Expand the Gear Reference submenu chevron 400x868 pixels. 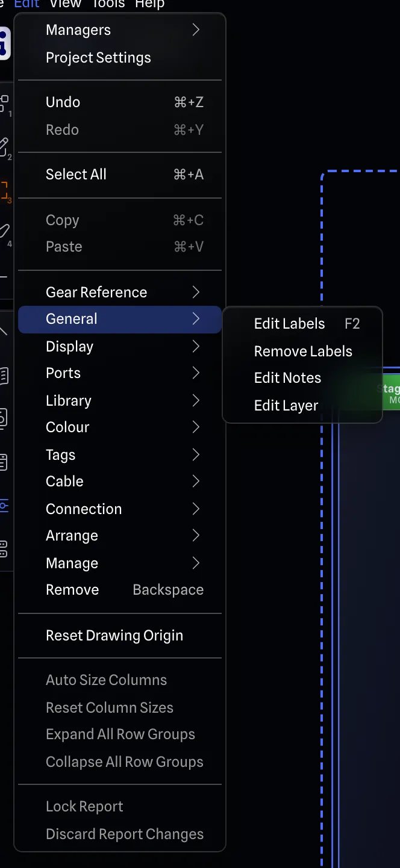point(196,292)
